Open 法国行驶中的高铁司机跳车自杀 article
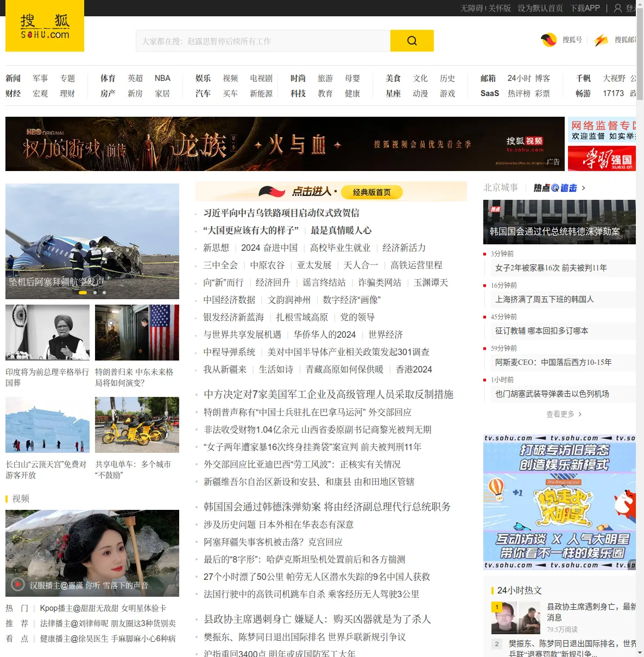 coord(311,594)
